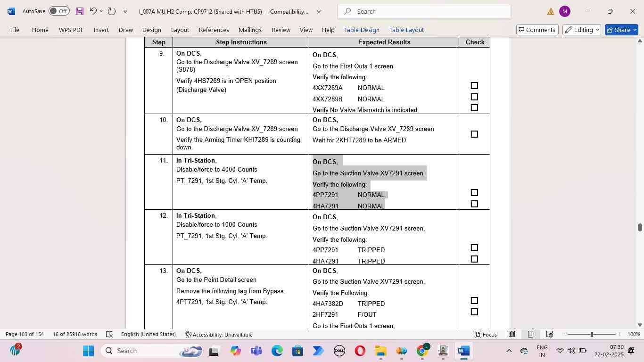The width and height of the screenshot is (644, 362).
Task: Click English (United States) language indicator
Action: tap(148, 334)
